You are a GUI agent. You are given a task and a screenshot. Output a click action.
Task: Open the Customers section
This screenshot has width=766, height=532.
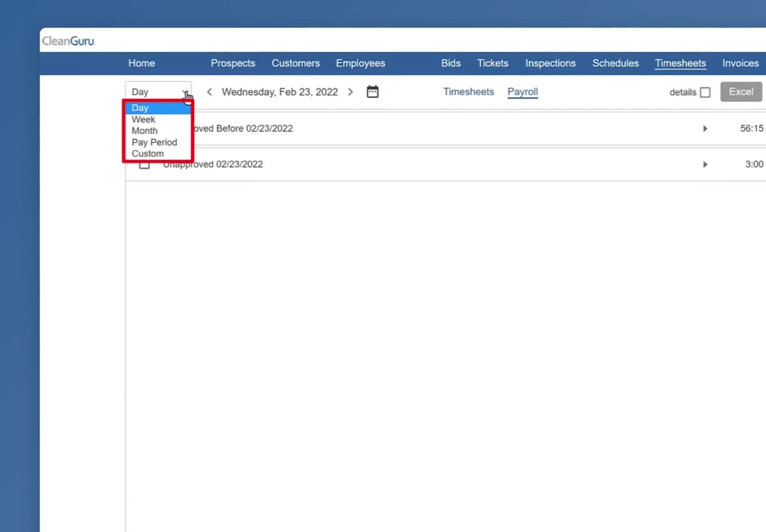(296, 63)
